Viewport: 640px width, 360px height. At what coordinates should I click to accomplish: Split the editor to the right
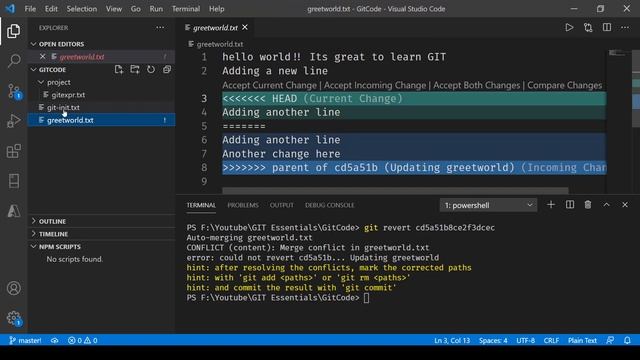(607, 27)
